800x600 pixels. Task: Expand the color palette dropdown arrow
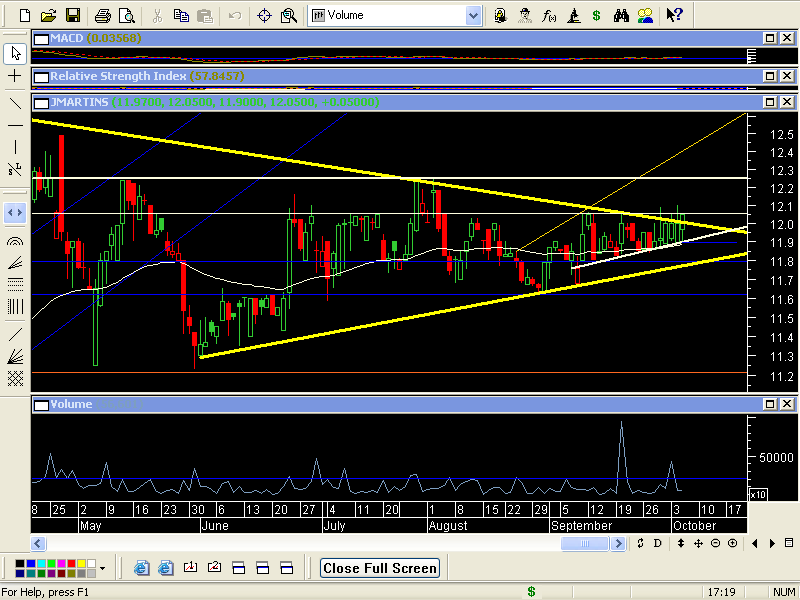(103, 568)
